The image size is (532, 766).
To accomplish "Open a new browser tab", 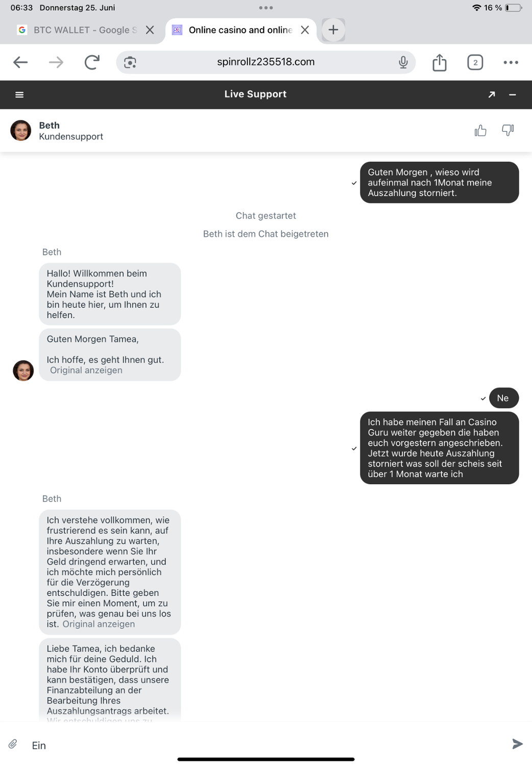I will pyautogui.click(x=333, y=30).
